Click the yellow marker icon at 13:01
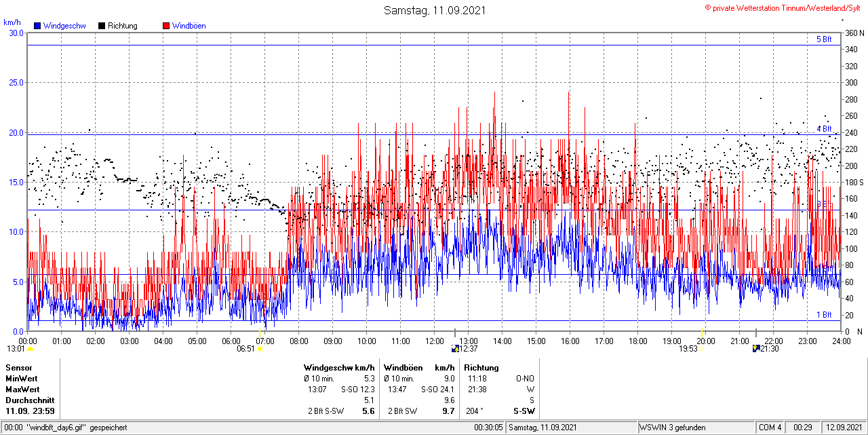Viewport: 868px width, 435px height. coord(30,349)
